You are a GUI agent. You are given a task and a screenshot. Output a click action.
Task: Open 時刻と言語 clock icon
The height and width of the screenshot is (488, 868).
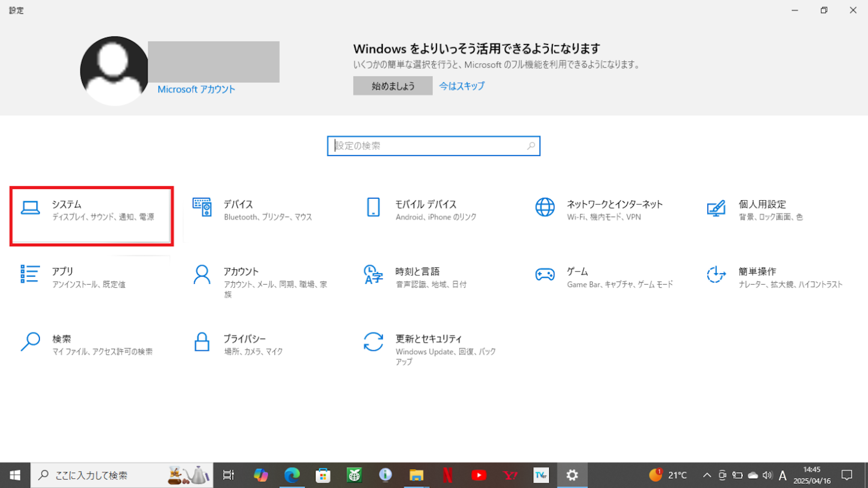pos(373,274)
